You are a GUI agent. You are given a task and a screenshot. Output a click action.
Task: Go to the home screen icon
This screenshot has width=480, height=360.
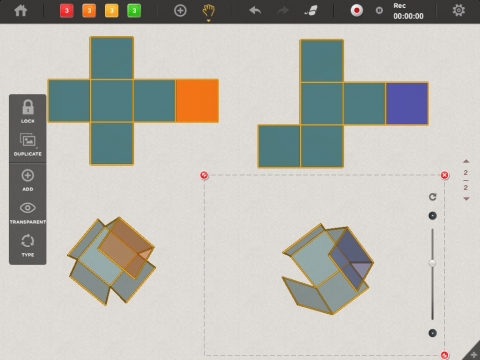pyautogui.click(x=21, y=11)
